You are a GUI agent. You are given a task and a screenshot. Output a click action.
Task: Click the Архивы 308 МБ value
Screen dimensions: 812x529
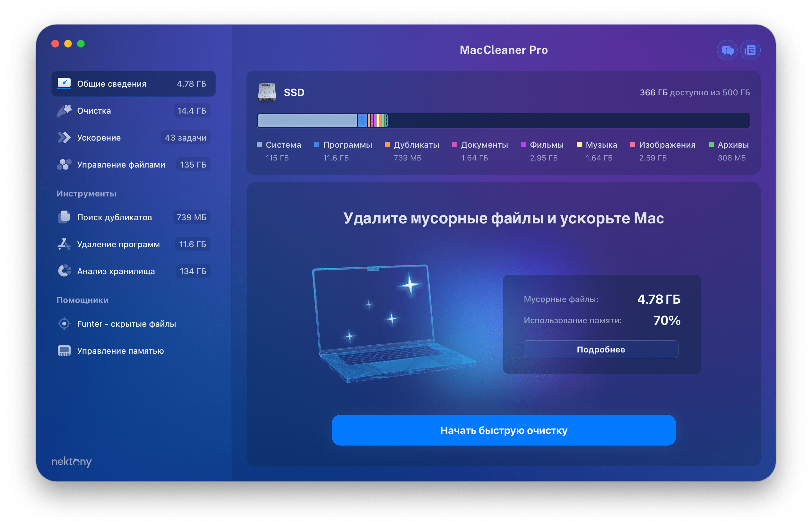tap(731, 158)
